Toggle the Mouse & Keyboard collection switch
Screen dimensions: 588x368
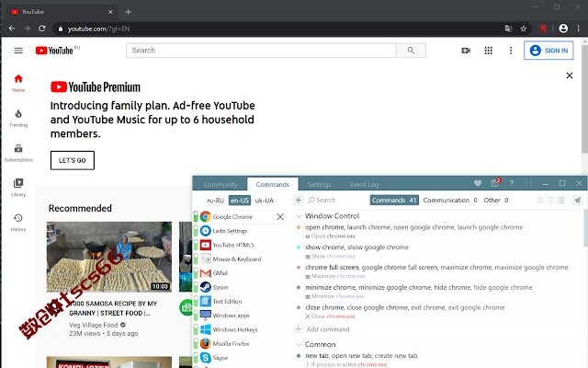[196, 259]
